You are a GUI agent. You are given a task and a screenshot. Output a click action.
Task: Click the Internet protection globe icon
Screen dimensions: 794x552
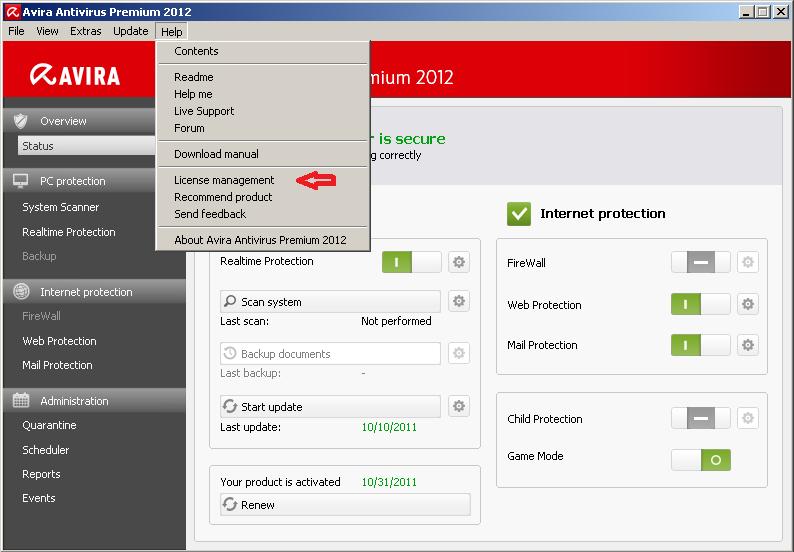21,291
